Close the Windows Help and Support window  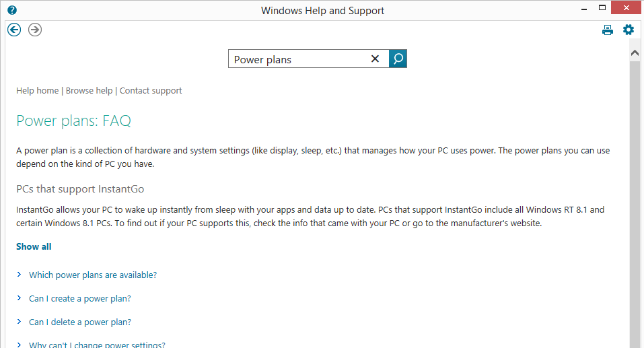(626, 8)
